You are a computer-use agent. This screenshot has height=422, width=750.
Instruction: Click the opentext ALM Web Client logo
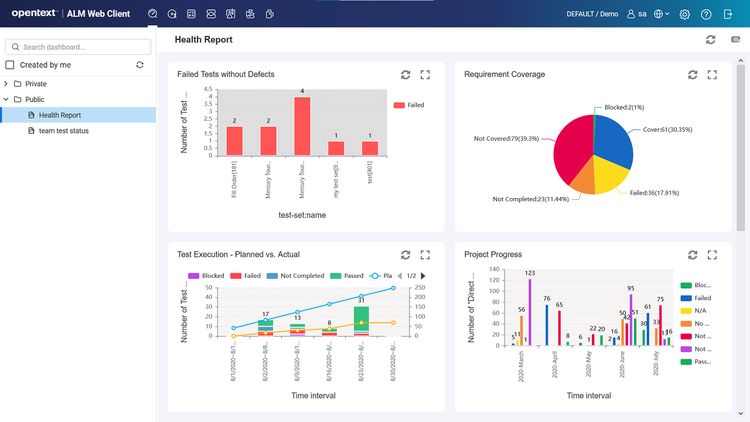tap(71, 13)
